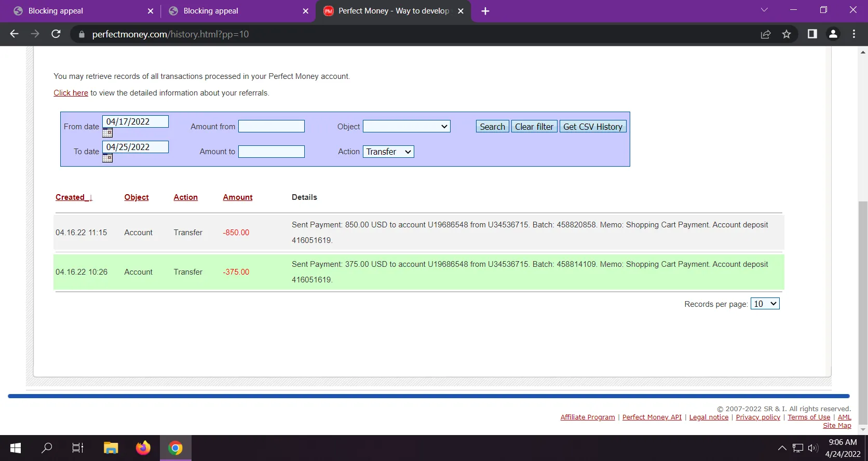Bookmark this page with the star icon
Viewport: 868px width, 461px height.
coord(786,34)
